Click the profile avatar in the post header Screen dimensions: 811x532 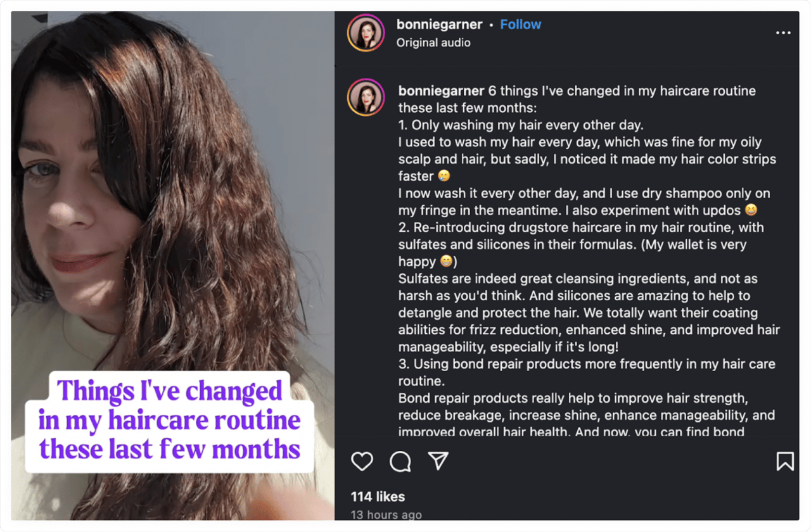[366, 32]
